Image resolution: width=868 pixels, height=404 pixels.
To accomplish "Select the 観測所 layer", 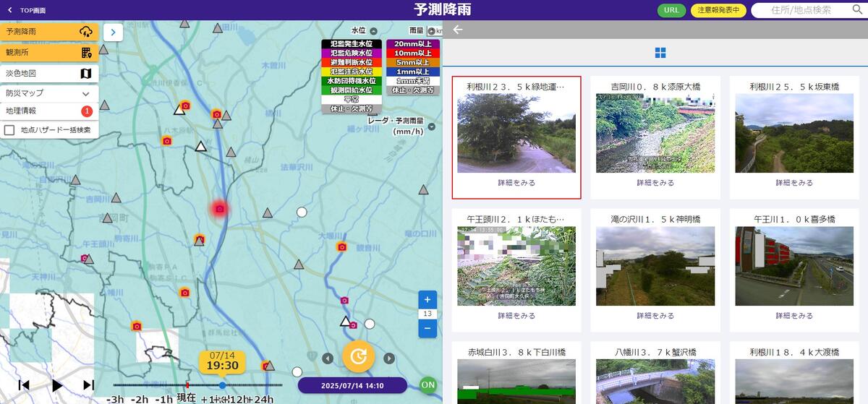I will click(x=49, y=53).
